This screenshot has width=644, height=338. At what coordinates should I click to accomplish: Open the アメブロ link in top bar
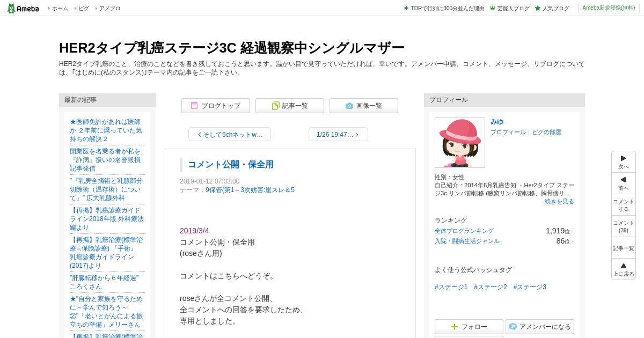click(x=109, y=9)
